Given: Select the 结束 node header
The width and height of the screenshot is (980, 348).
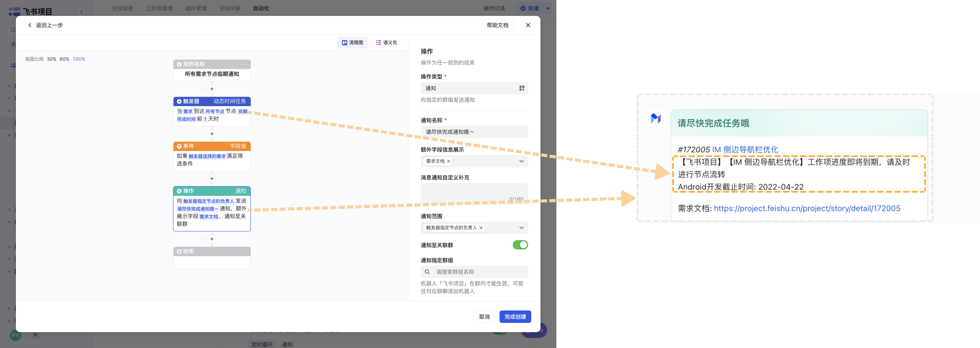Looking at the screenshot, I should coord(212,252).
